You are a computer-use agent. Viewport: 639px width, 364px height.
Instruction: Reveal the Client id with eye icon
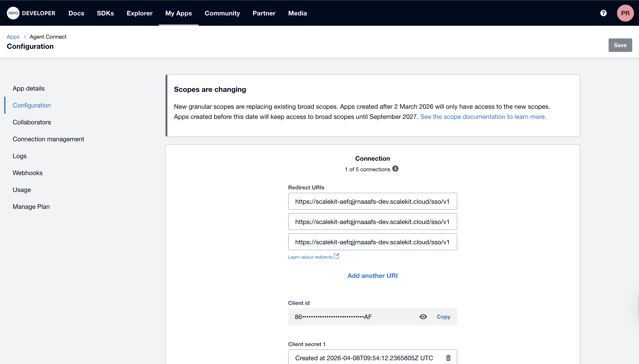423,317
